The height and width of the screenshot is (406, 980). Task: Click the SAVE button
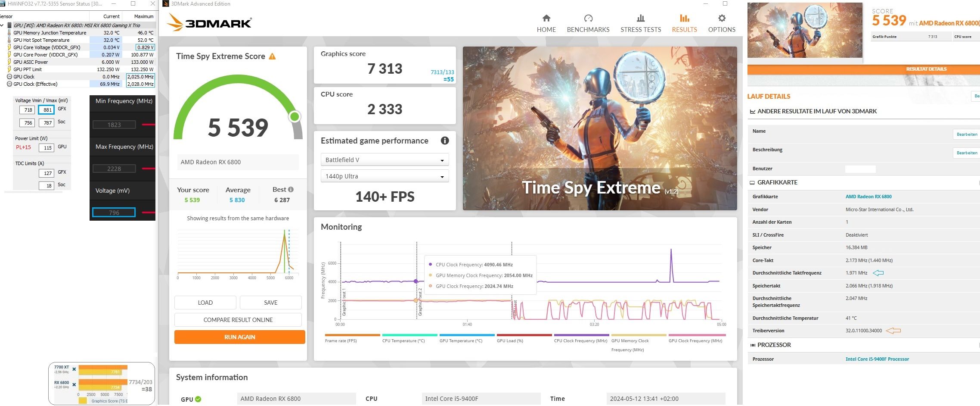click(x=270, y=303)
